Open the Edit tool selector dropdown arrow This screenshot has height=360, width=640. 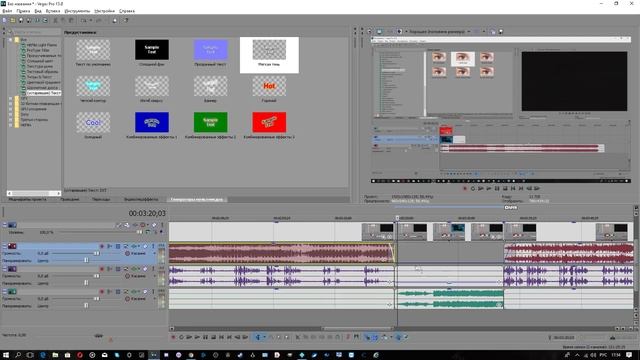264,337
